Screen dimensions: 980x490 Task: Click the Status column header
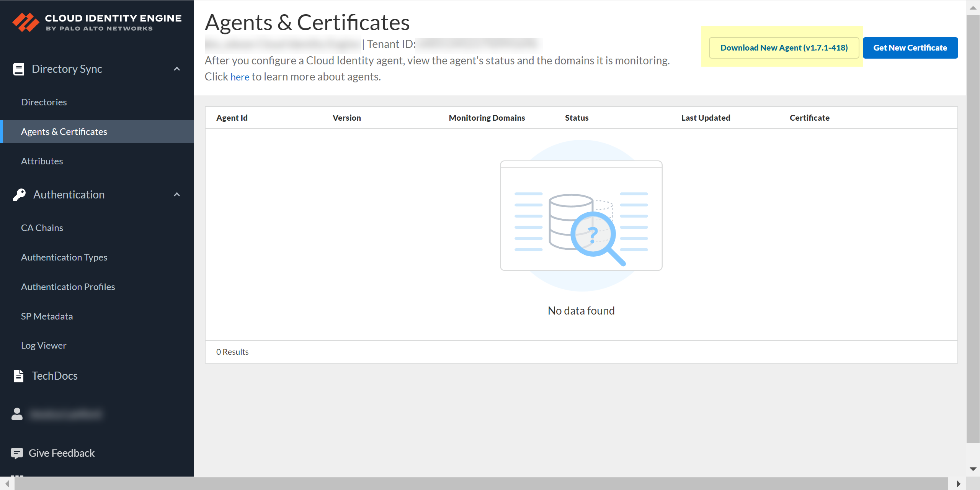[x=577, y=118]
